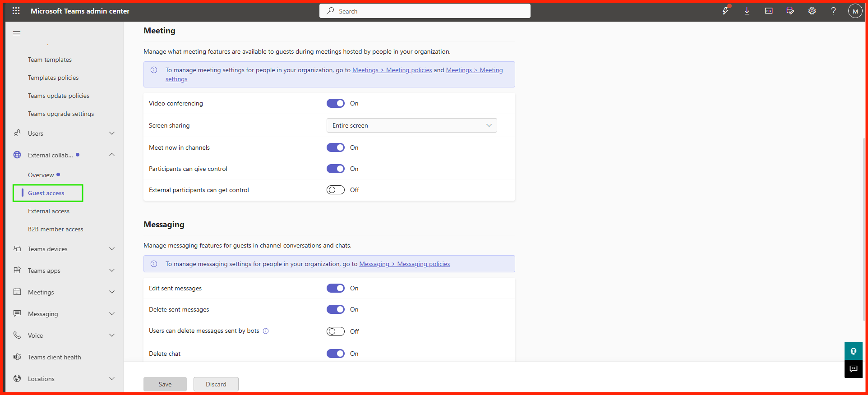The image size is (868, 395).
Task: Click the feedback tag icon in header
Action: tap(790, 11)
